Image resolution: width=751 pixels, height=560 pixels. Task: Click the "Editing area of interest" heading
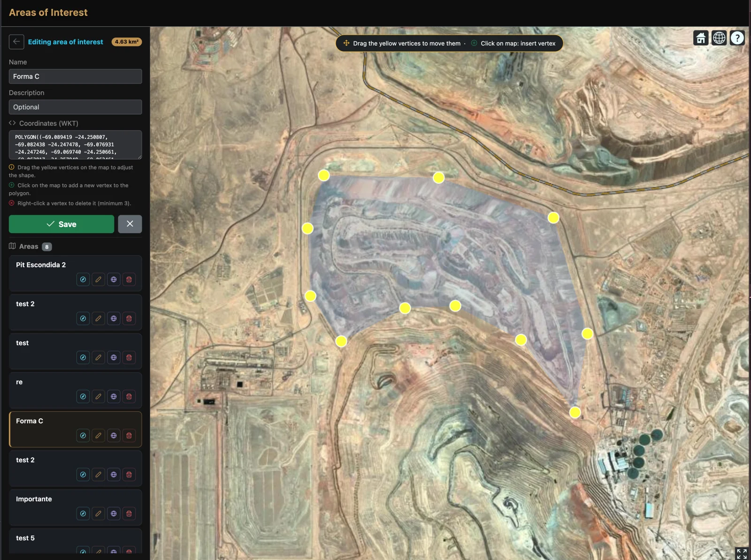click(x=65, y=42)
